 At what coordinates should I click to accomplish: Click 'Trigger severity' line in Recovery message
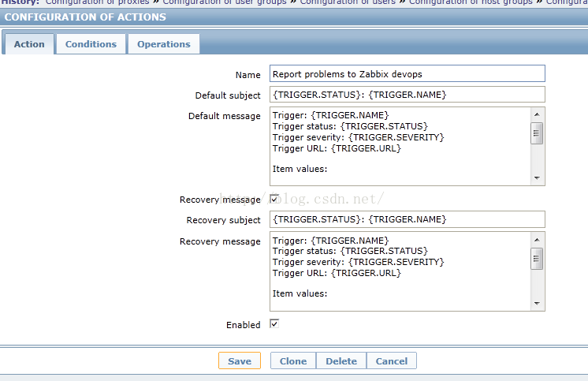point(358,262)
